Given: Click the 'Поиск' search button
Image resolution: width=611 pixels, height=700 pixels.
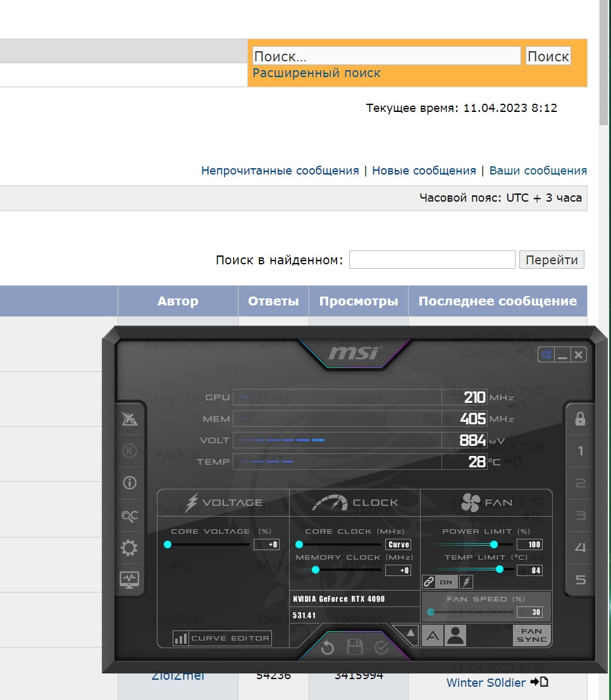Looking at the screenshot, I should pos(548,56).
